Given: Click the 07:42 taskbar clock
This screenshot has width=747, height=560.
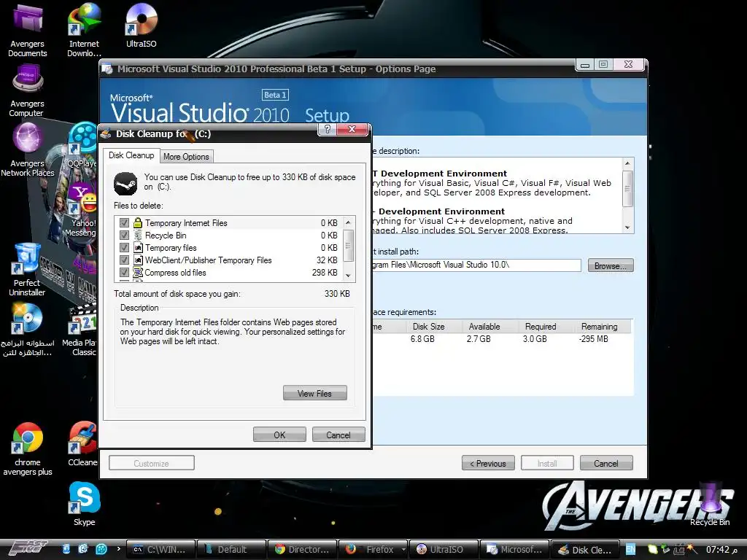Looking at the screenshot, I should pos(721,550).
